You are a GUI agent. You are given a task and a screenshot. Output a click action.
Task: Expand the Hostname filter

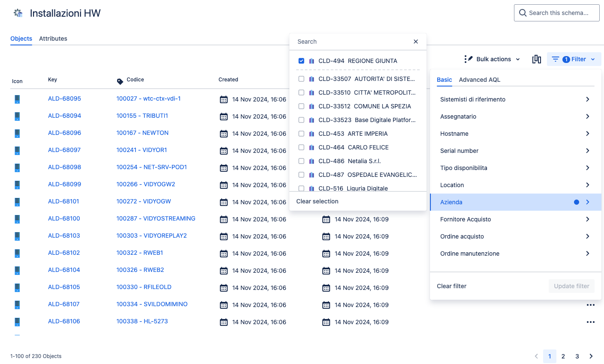[x=516, y=134]
